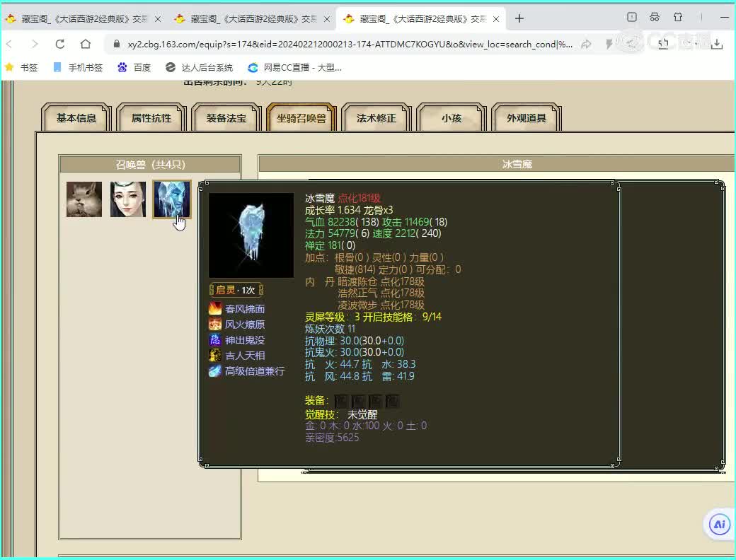Open the 书签 bookmarks star item
Screen dimensions: 736x560
pos(21,68)
